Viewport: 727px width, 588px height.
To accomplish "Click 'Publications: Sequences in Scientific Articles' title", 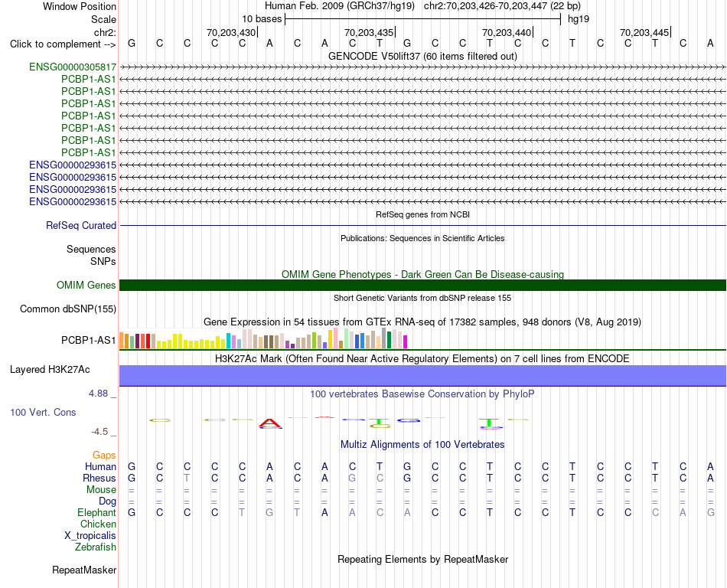I will tap(422, 238).
